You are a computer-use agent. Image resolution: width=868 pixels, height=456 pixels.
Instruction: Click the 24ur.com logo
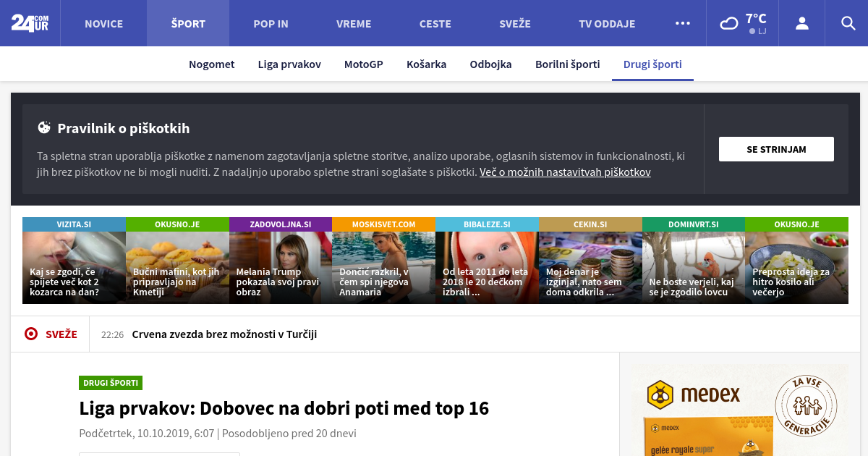30,23
